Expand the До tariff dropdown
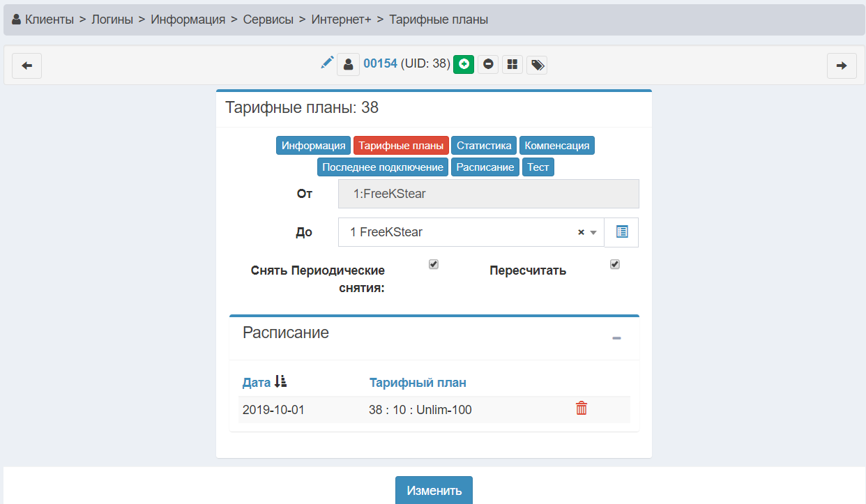Screen dimensions: 866x504 coord(593,233)
